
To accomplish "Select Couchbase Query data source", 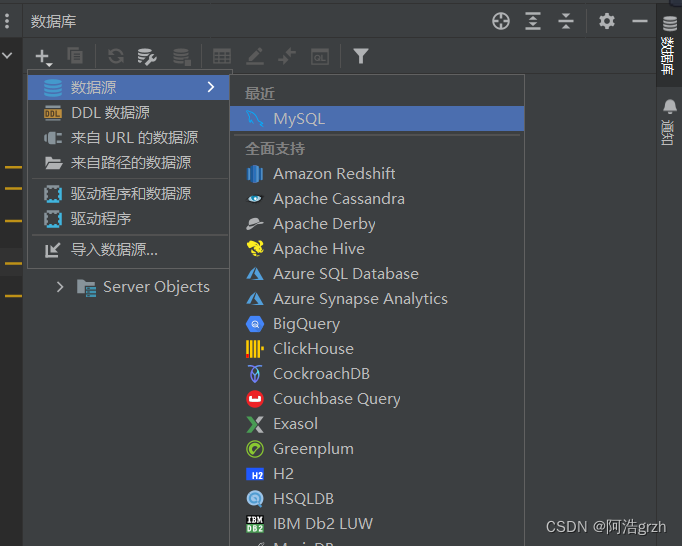I will (377, 399).
